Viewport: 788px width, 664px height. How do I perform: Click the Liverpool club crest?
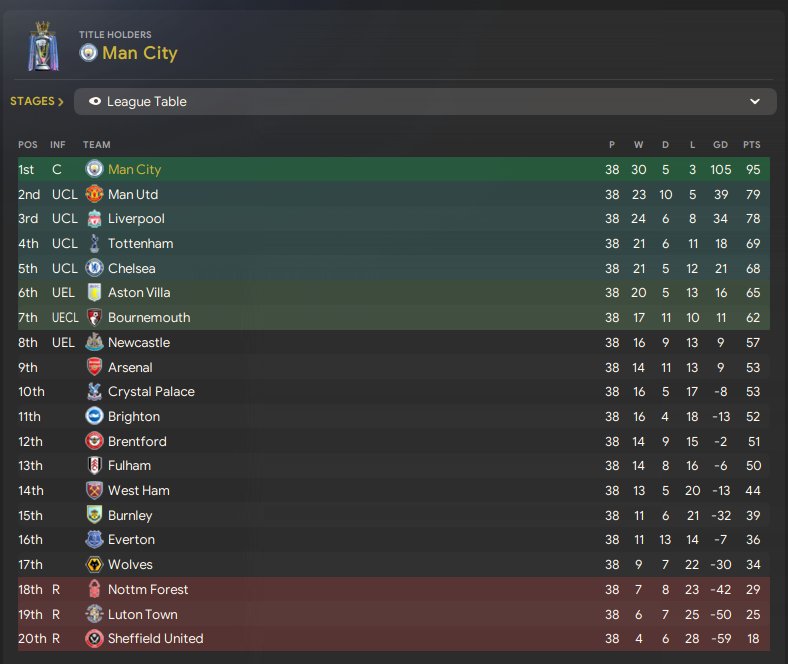94,219
